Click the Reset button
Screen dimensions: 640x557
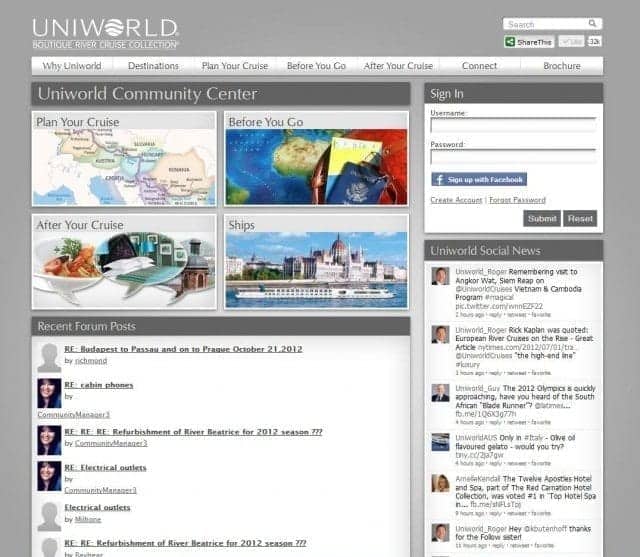[x=580, y=218]
